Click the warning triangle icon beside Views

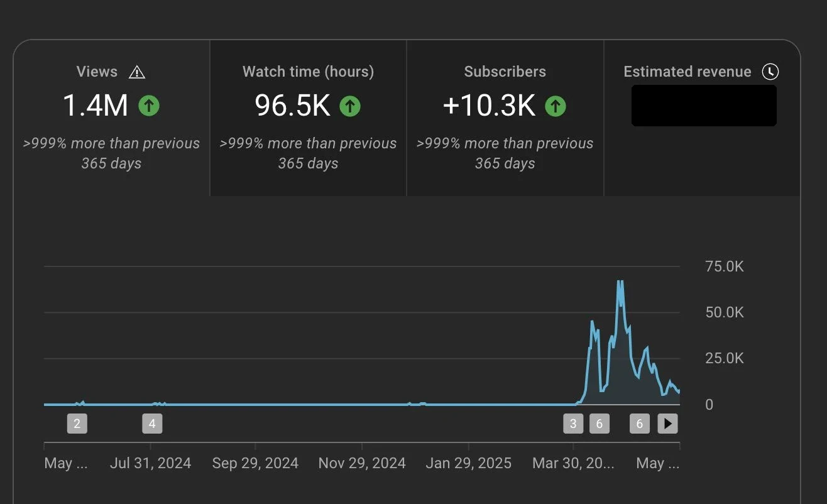pyautogui.click(x=136, y=72)
